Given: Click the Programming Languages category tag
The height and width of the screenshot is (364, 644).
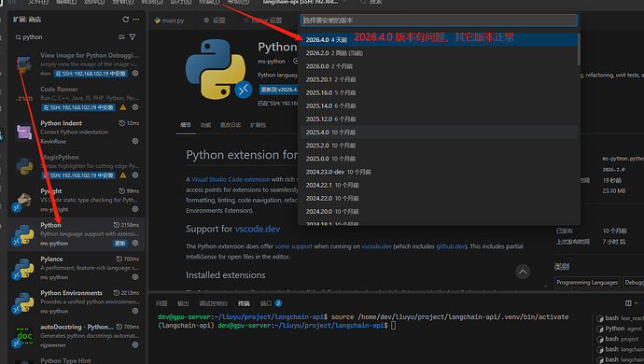Looking at the screenshot, I should click(x=587, y=282).
